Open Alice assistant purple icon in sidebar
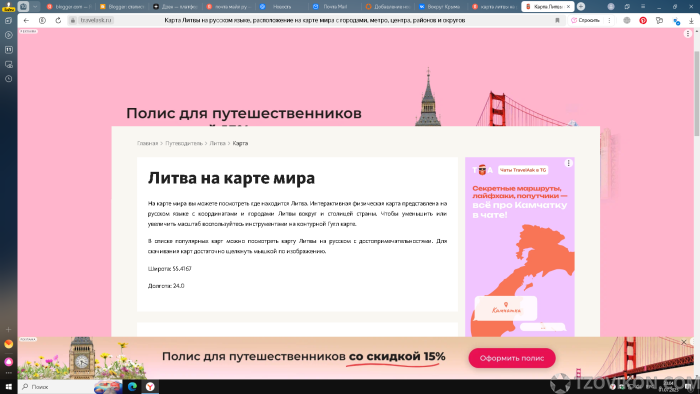Screen dimensions: 700x394 8,361
